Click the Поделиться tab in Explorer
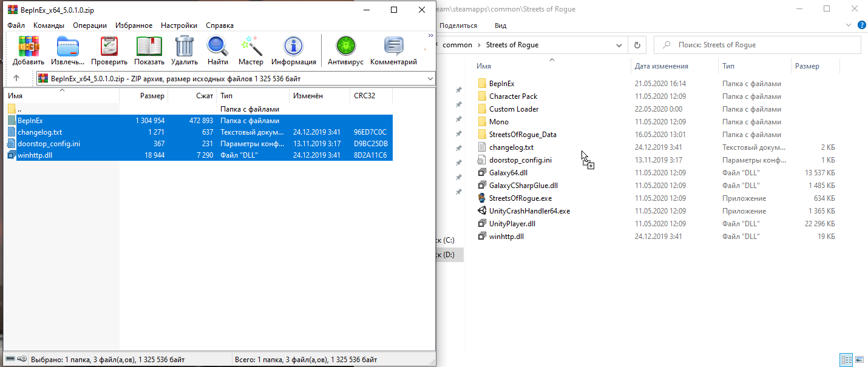868x367 pixels. [x=458, y=25]
